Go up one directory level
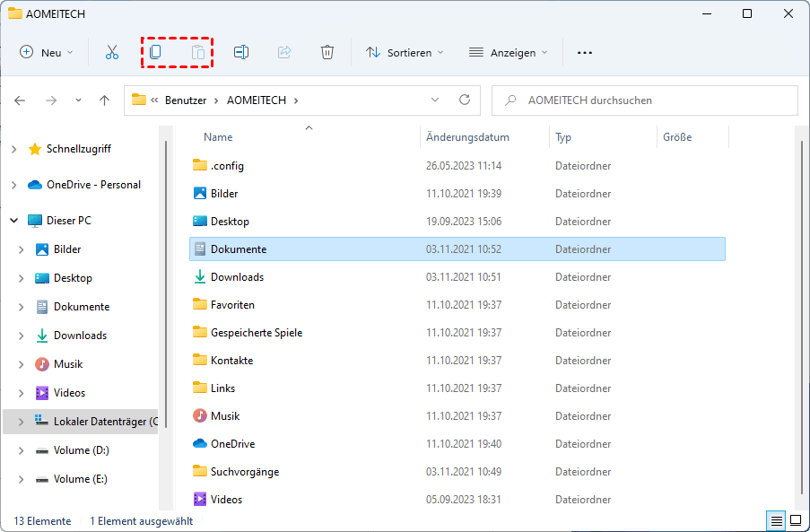Screen dimensions: 810x532 tap(105, 100)
